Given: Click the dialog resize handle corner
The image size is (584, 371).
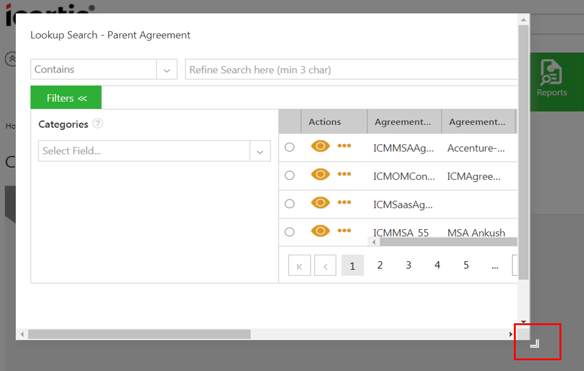Looking at the screenshot, I should [x=534, y=343].
